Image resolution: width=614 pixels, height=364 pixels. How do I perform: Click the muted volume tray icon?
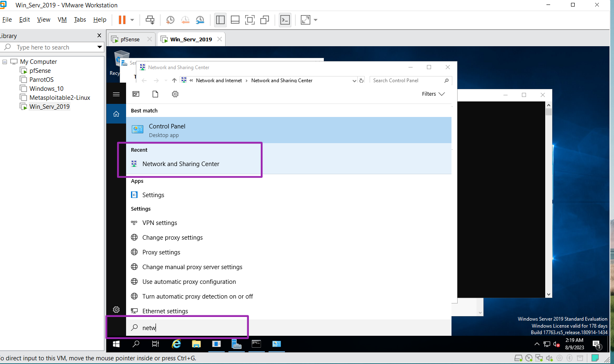point(557,344)
